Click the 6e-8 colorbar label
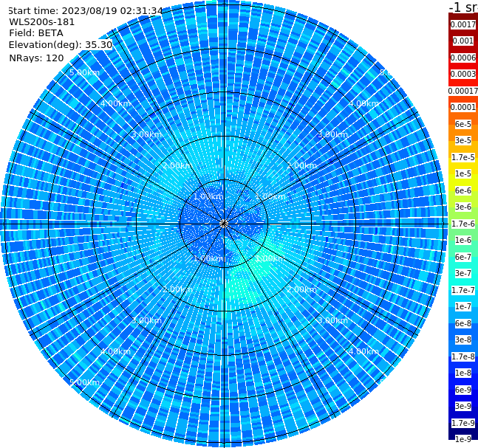 click(x=463, y=323)
